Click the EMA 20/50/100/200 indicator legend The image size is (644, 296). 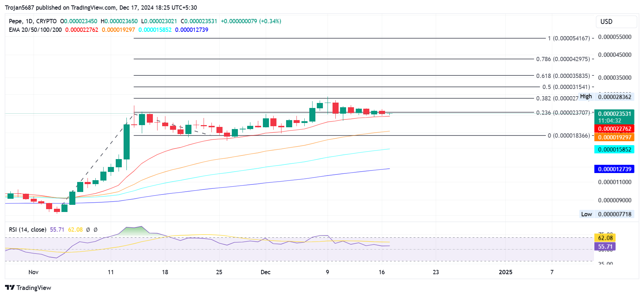(x=35, y=30)
